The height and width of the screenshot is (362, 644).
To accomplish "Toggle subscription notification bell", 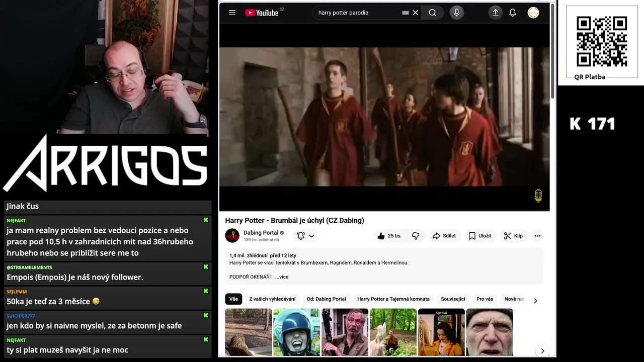I will (x=301, y=236).
